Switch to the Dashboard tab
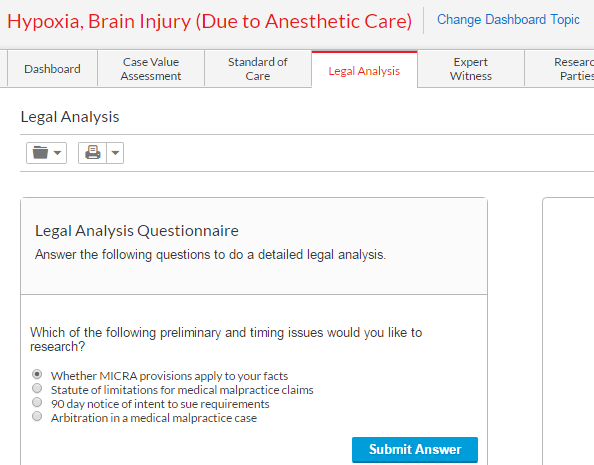The height and width of the screenshot is (465, 594). [x=52, y=69]
